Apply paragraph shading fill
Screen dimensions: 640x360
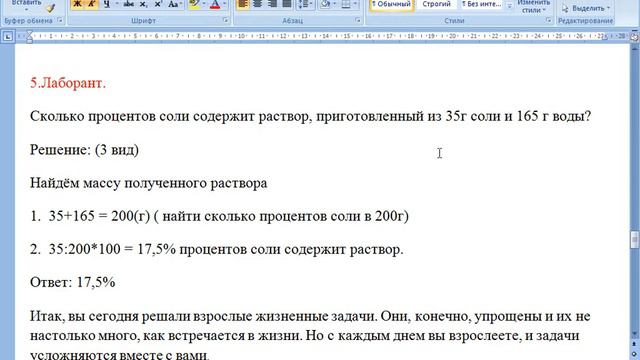[325, 4]
